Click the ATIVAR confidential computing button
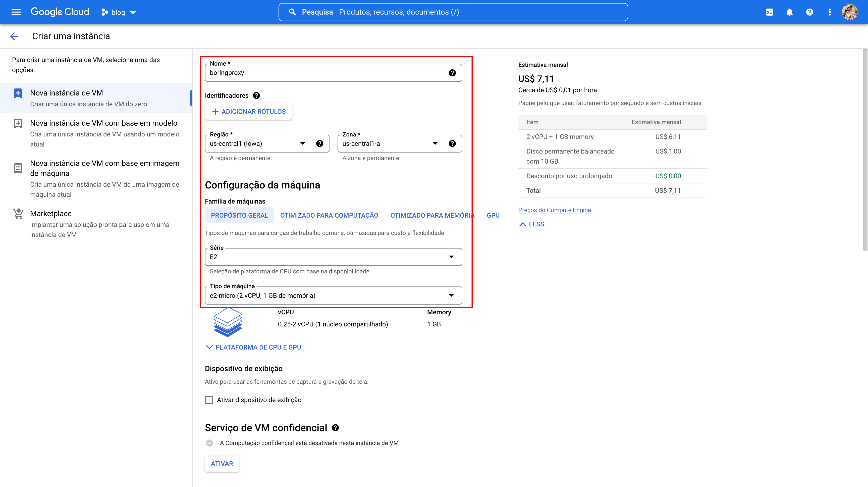Viewport: 868px width, 487px height. pos(222,463)
